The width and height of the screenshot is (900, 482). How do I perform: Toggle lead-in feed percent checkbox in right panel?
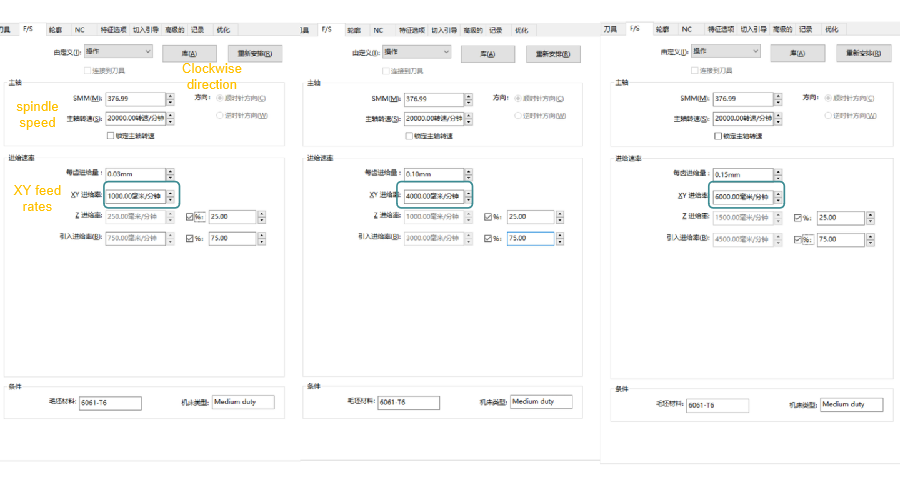(x=797, y=239)
